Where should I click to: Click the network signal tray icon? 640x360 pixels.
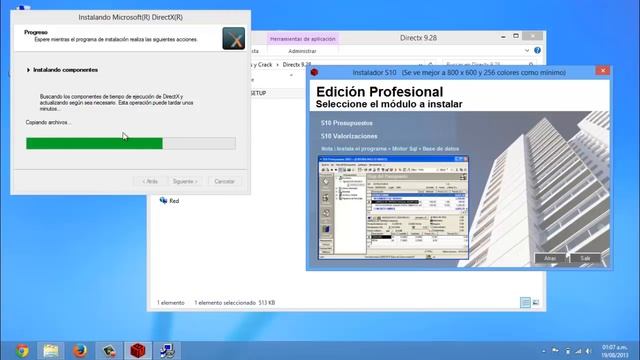(x=578, y=351)
